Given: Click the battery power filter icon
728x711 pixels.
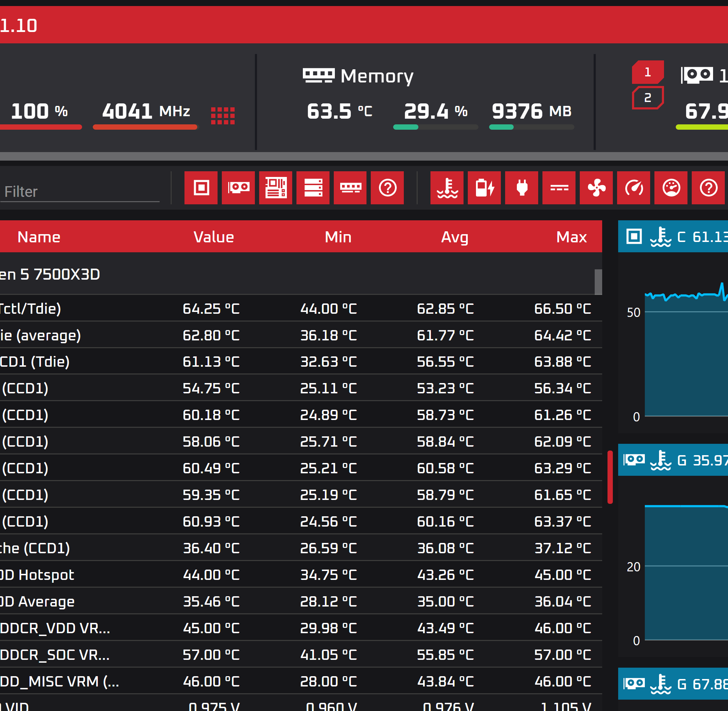Looking at the screenshot, I should point(484,188).
